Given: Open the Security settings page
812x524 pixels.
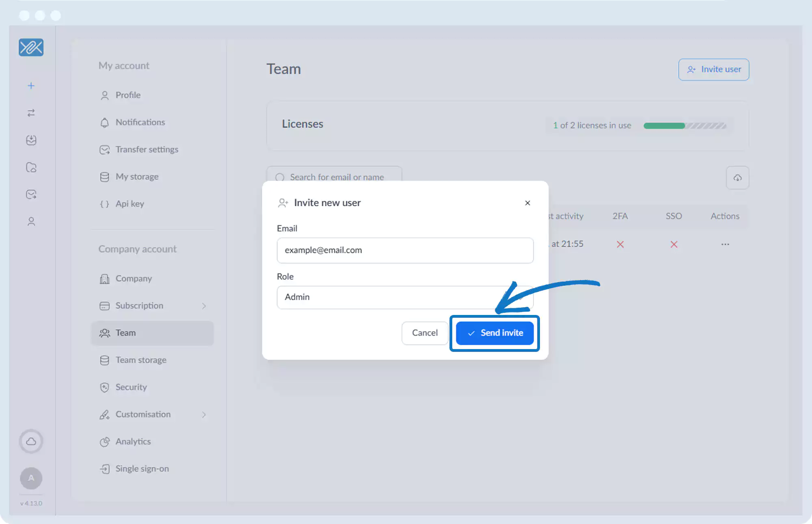Looking at the screenshot, I should [x=131, y=387].
